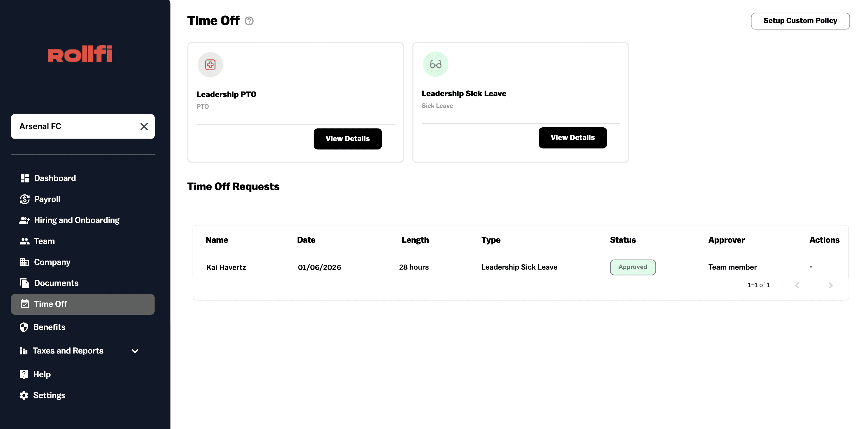Click the Leadership Sick Leave glasses icon
Viewport: 868px width, 429px height.
click(435, 64)
